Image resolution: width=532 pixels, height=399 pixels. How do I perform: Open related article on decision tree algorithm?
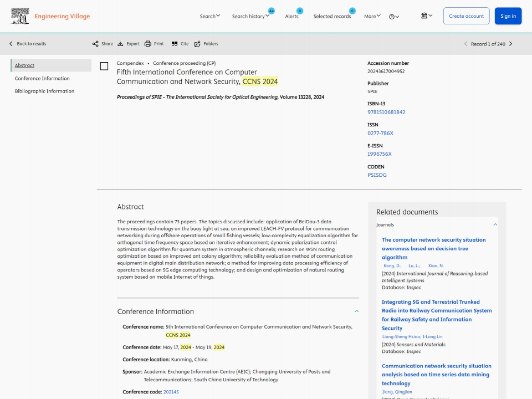pyautogui.click(x=433, y=248)
